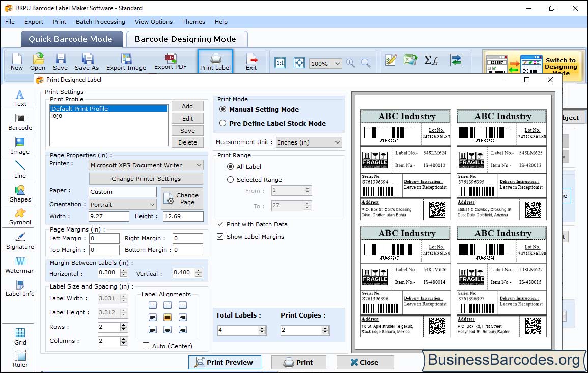Click the Add print profile button
Image resolution: width=588 pixels, height=373 pixels.
pyautogui.click(x=187, y=106)
